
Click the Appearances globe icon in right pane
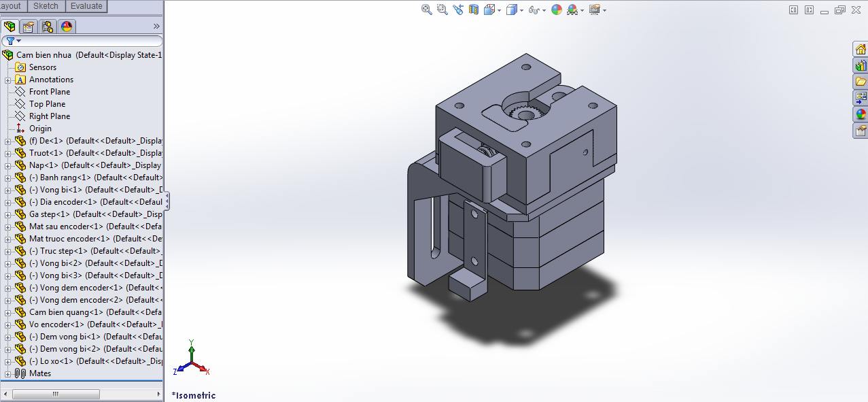[861, 114]
